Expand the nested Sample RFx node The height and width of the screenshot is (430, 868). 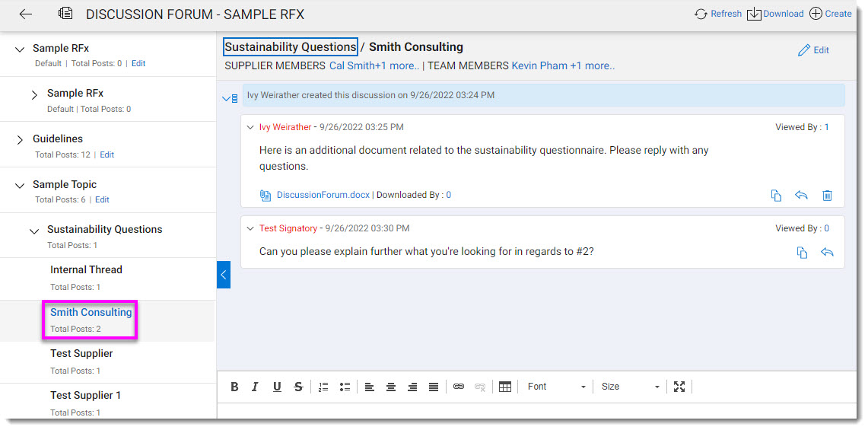34,95
